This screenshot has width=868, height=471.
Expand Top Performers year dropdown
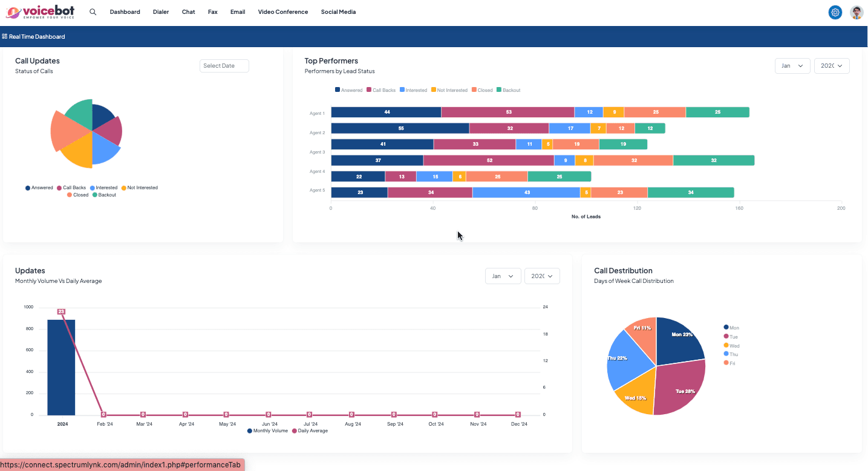click(832, 66)
